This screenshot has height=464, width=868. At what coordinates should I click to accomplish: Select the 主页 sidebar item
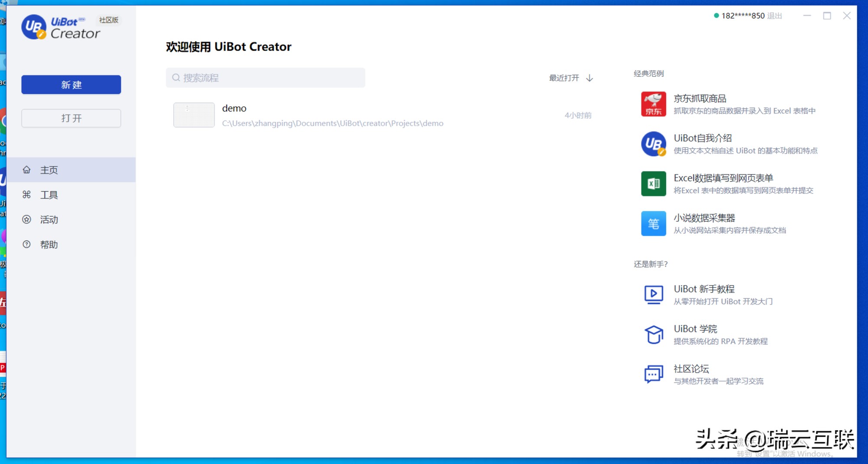point(71,170)
